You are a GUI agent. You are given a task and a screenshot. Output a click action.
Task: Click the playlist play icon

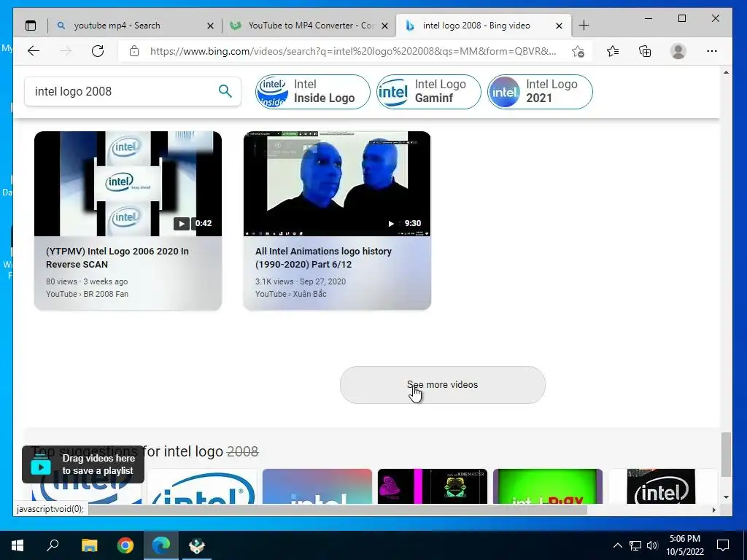[41, 465]
